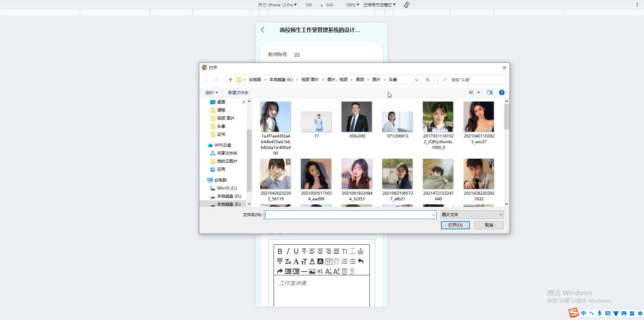Refresh the folder with the reload icon
This screenshot has height=320, width=644.
[x=428, y=80]
